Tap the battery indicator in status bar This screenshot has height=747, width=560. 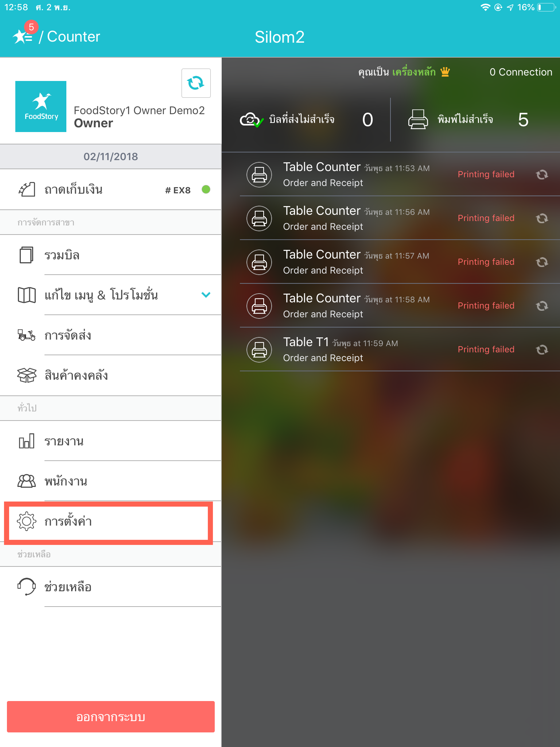[x=546, y=7]
